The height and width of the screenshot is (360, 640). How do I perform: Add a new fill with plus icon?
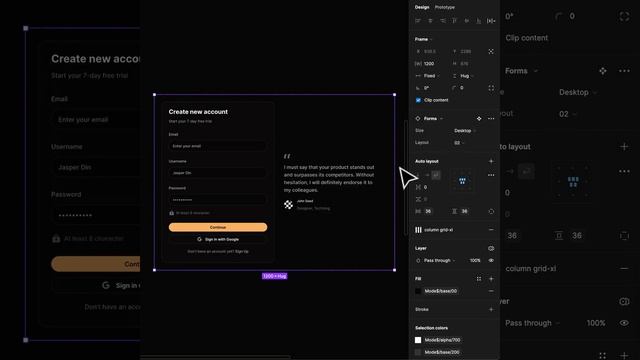click(x=491, y=279)
